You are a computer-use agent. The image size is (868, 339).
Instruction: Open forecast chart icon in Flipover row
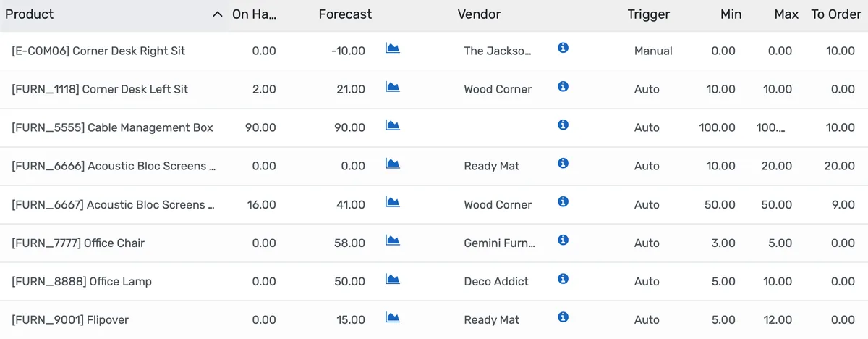point(393,317)
